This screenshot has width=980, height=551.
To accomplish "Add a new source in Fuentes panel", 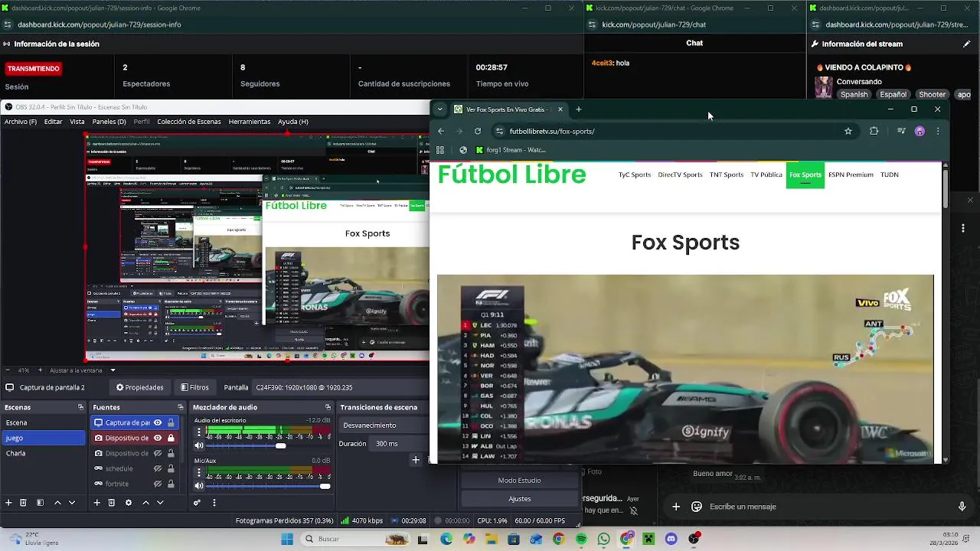I will click(96, 503).
